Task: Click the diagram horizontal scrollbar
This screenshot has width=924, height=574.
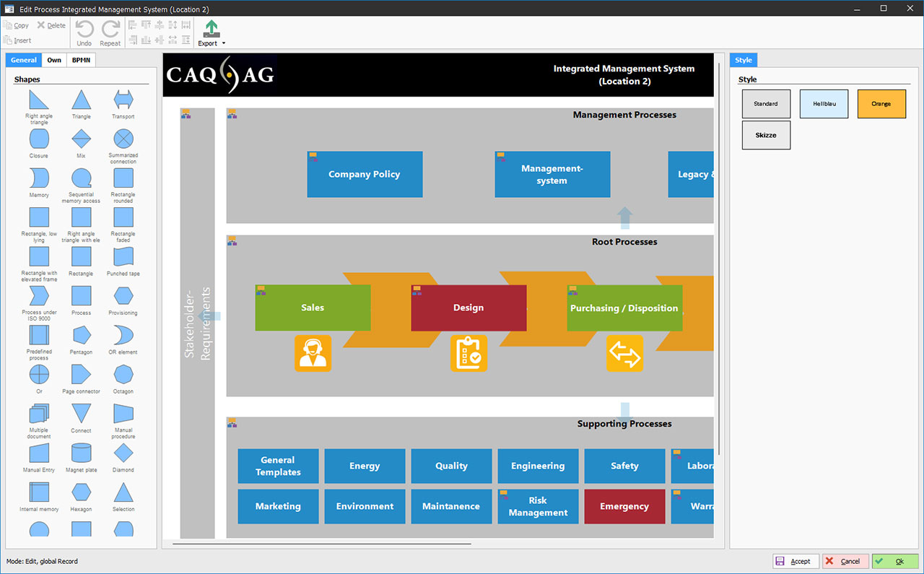Action: point(321,544)
